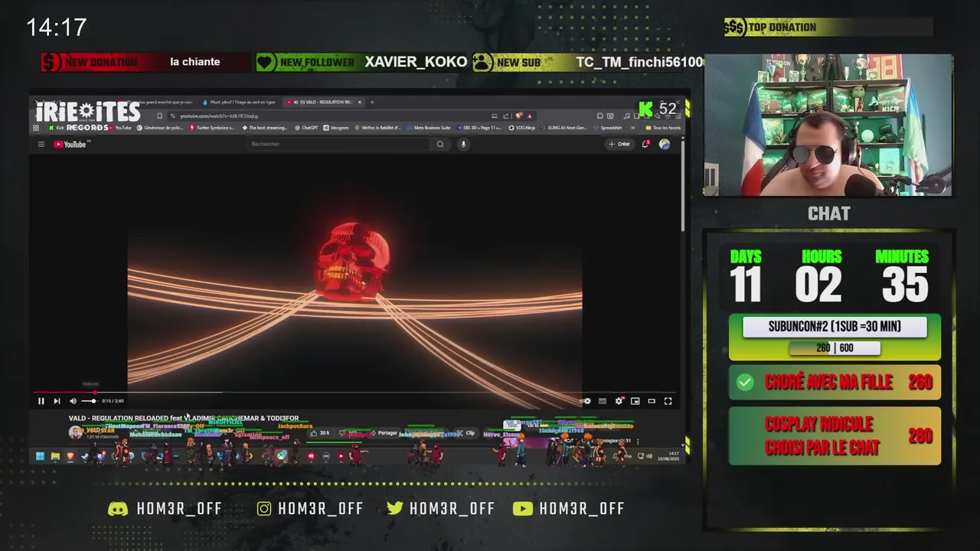Open YouTube hamburger guide menu
980x551 pixels.
coord(41,144)
